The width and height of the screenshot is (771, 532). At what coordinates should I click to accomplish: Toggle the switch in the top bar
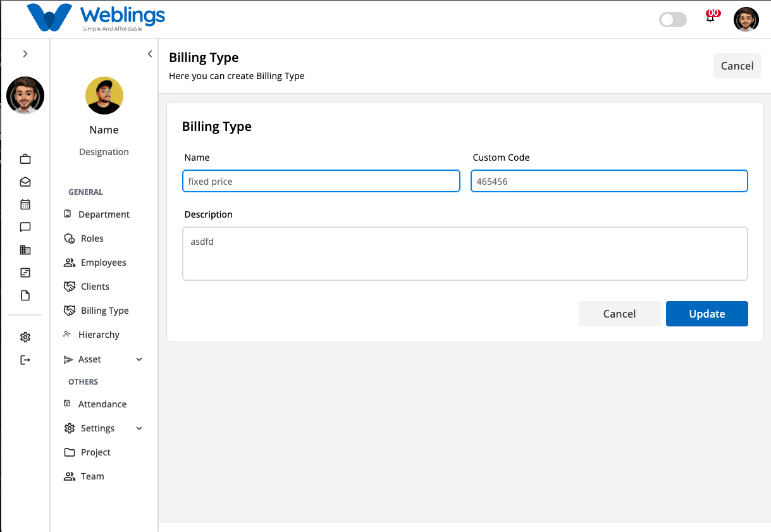pos(673,20)
